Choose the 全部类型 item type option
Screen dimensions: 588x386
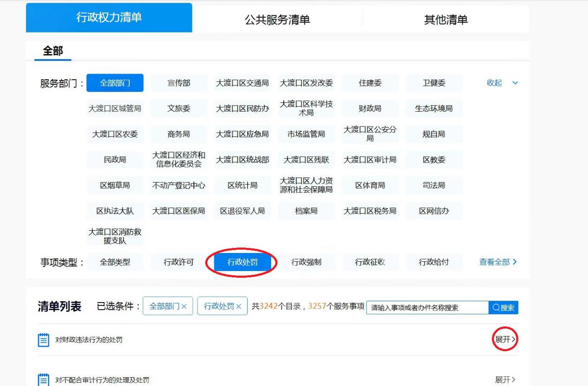(x=115, y=262)
